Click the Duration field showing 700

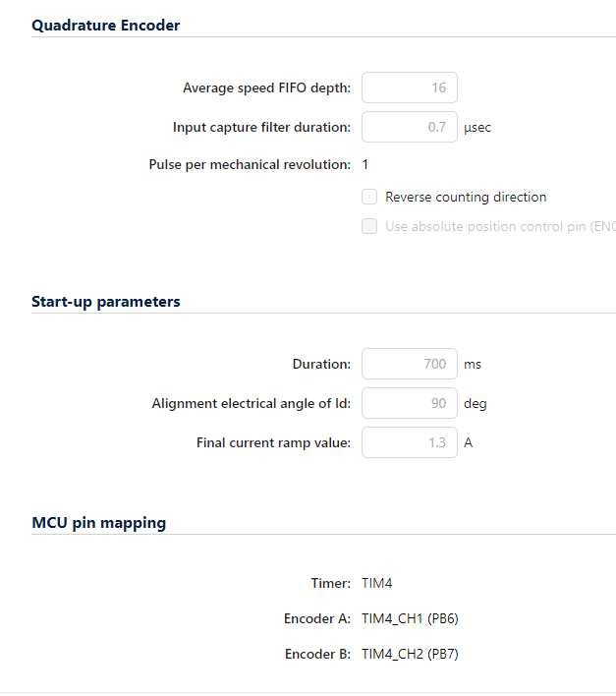coord(409,364)
